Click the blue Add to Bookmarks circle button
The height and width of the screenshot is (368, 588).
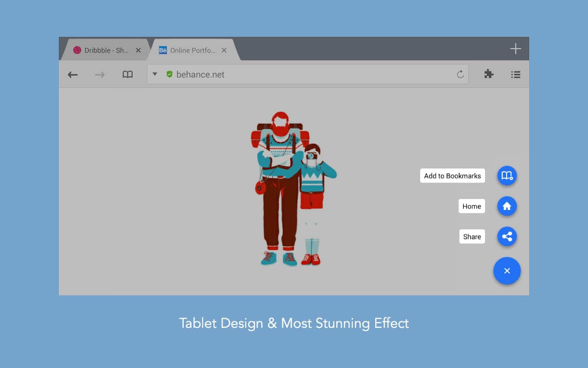pos(507,175)
